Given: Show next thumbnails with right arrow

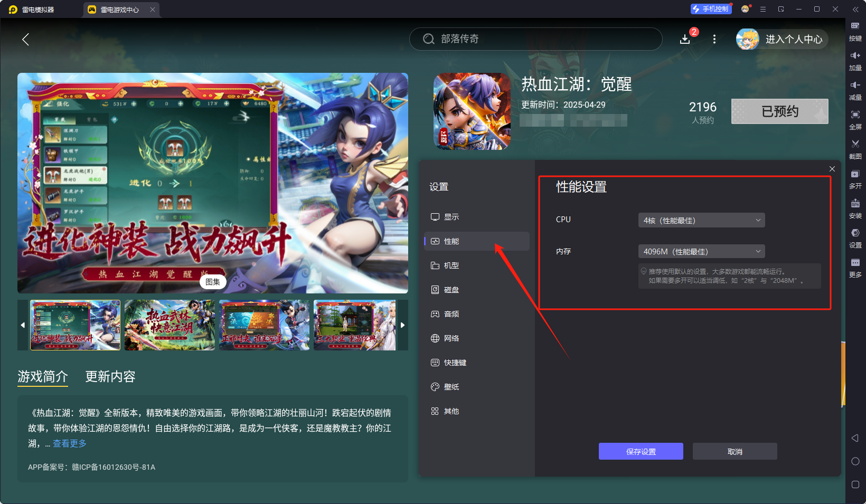Looking at the screenshot, I should tap(402, 325).
